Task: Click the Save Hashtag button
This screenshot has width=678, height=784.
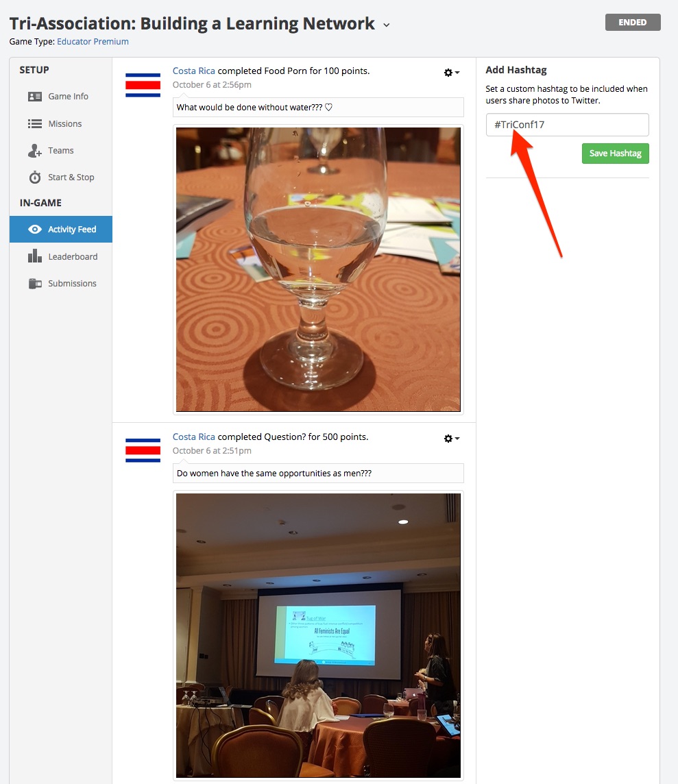Action: [x=615, y=154]
